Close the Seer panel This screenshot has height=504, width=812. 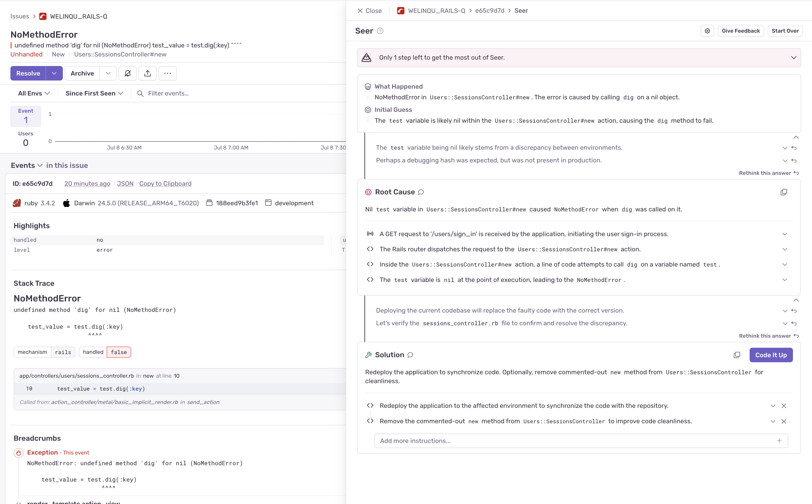point(369,11)
